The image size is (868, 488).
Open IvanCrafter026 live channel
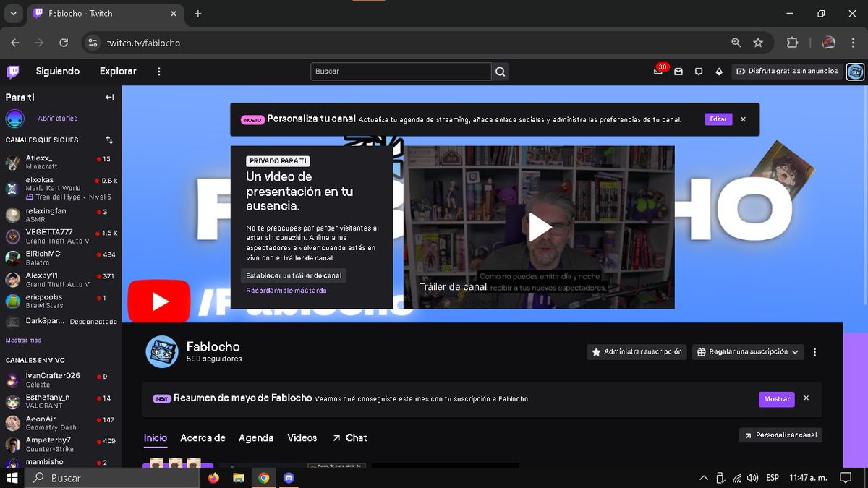point(61,380)
